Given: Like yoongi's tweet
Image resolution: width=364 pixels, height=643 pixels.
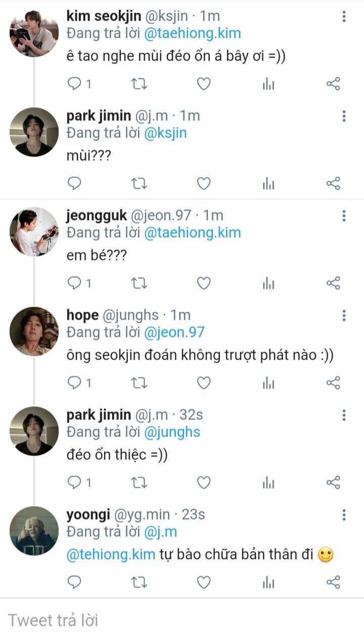Looking at the screenshot, I should coord(203,583).
